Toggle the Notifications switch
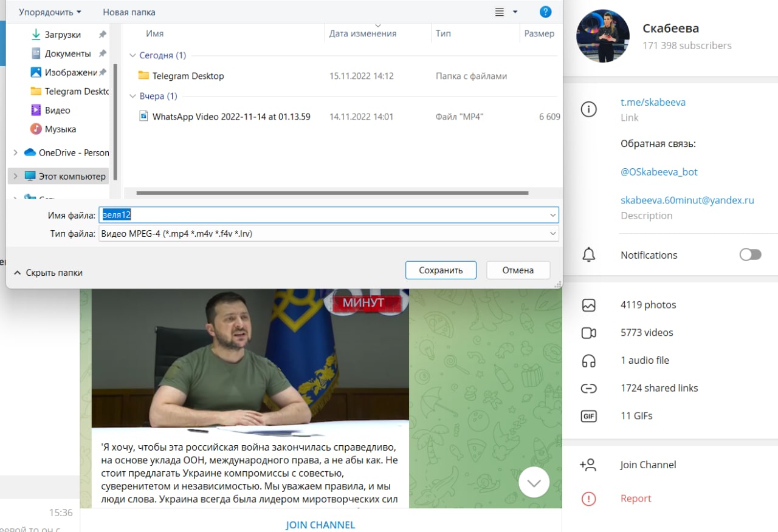Image resolution: width=778 pixels, height=532 pixels. pos(750,254)
